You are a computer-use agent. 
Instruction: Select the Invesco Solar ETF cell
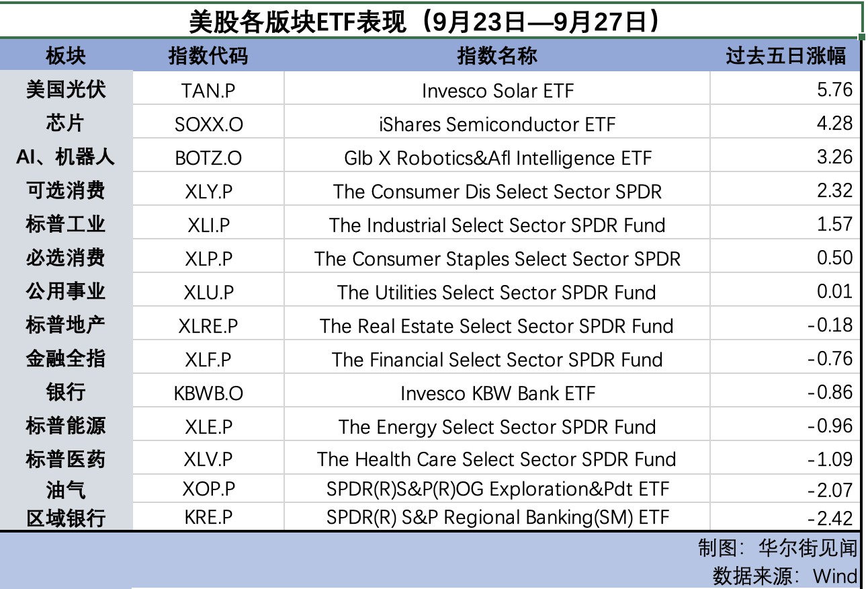click(496, 90)
